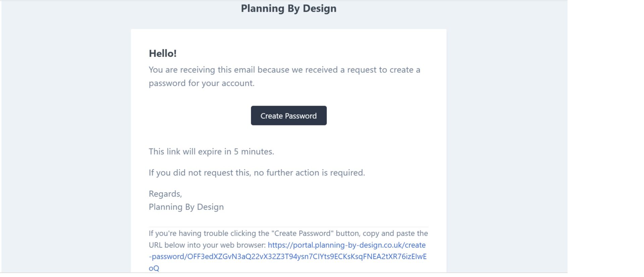Click the word "Hello!" exclamation heading
Viewport: 644px width, 277px height.
(163, 53)
